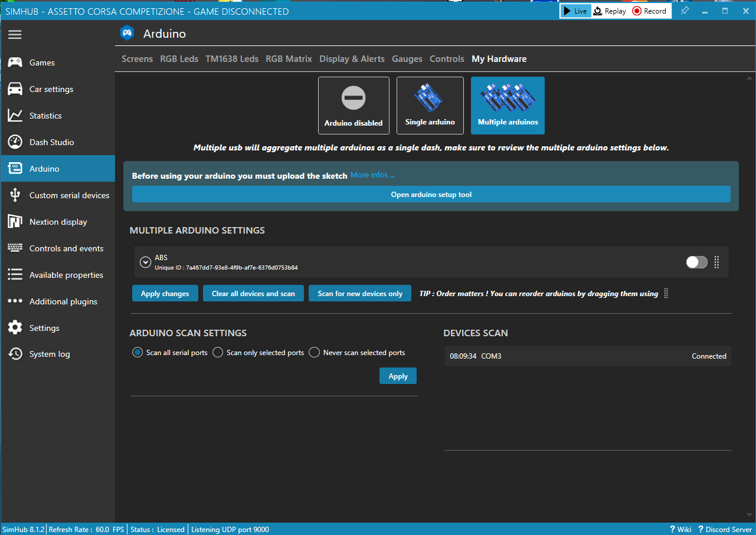Choose 'Never scan selected ports'
This screenshot has width=756, height=535.
[x=314, y=352]
